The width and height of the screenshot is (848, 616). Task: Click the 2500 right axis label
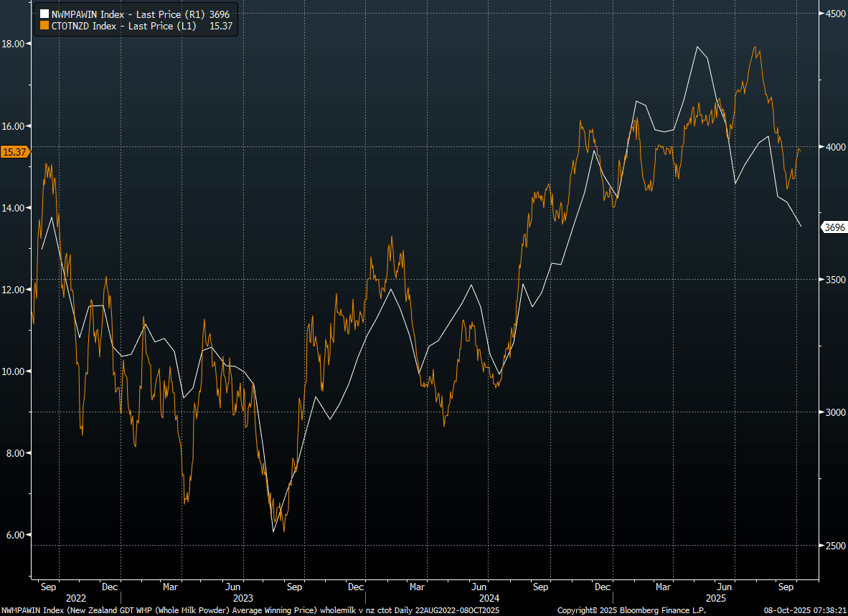point(835,546)
